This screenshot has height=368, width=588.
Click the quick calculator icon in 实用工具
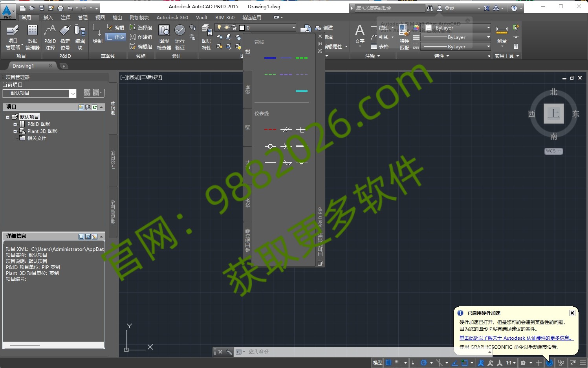[516, 46]
